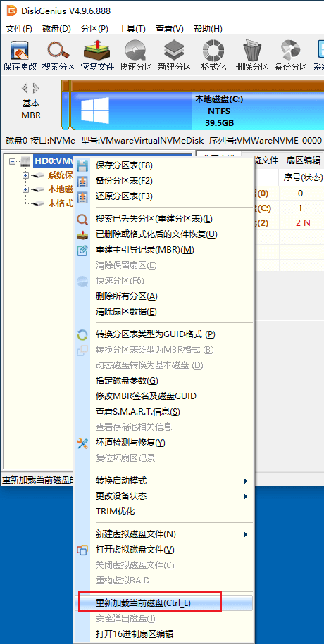Screen dimensions: 324x644
Task: Collapse the HD0 disk tree node
Action: [x=13, y=161]
